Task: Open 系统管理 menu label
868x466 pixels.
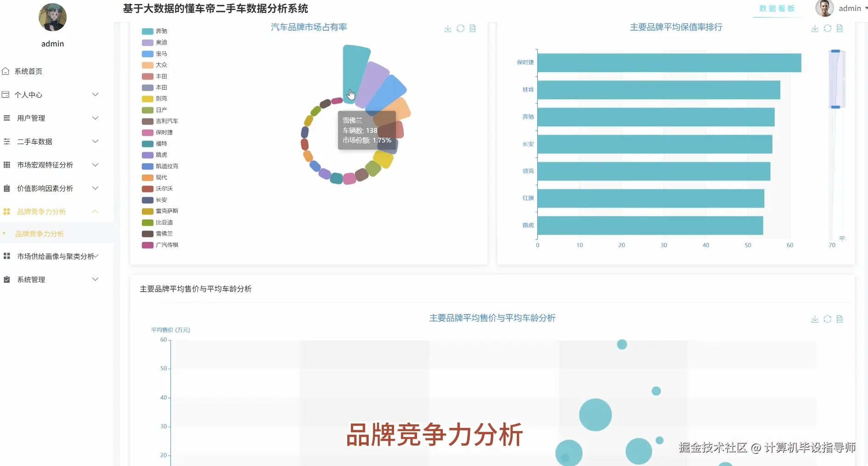Action: (31, 280)
